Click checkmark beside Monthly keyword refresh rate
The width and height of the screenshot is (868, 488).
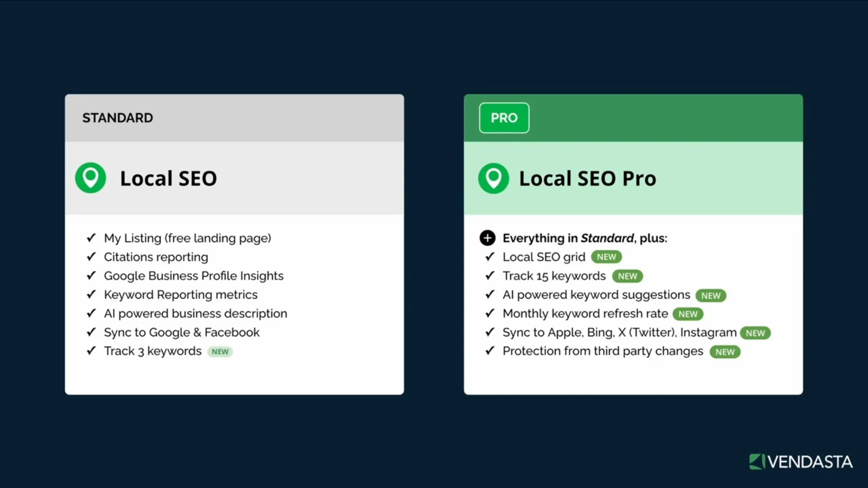point(490,313)
